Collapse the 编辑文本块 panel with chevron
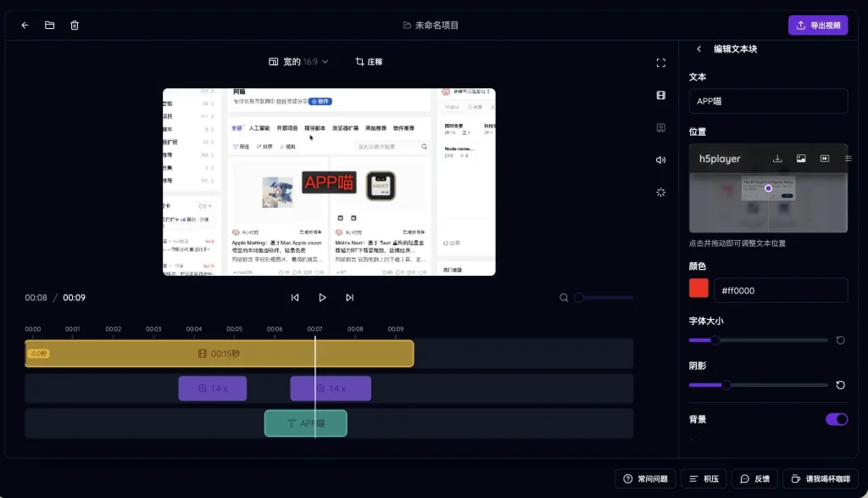This screenshot has height=498, width=868. [x=698, y=49]
